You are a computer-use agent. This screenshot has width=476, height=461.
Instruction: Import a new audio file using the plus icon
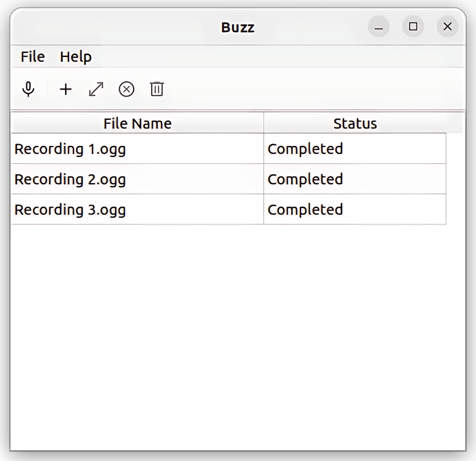(65, 89)
